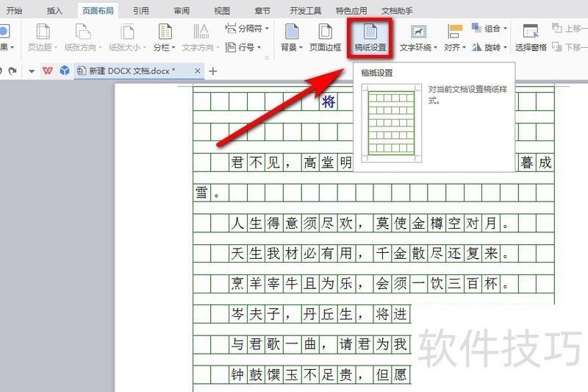588x392 pixels.
Task: Click the text 与君歌一曲
Action: pos(273,343)
